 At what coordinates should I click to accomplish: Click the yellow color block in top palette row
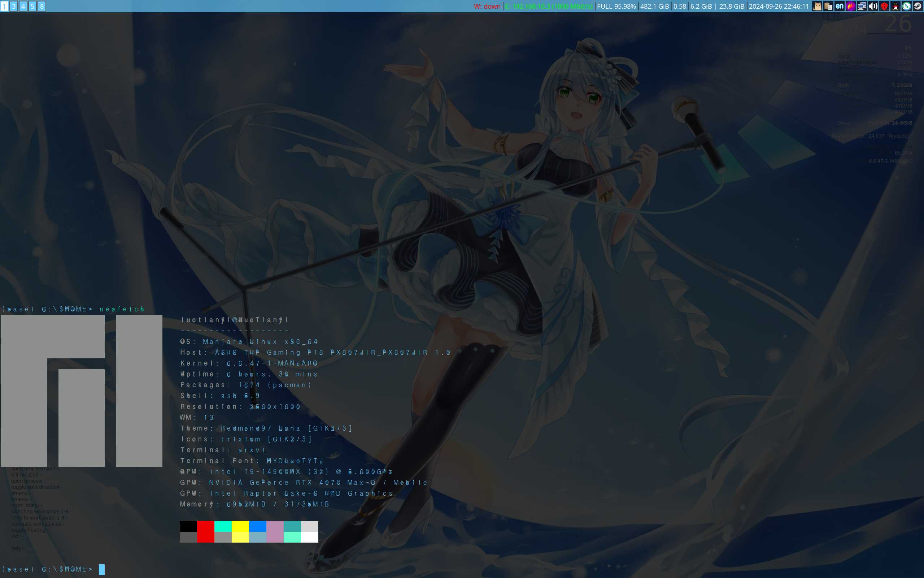[240, 526]
